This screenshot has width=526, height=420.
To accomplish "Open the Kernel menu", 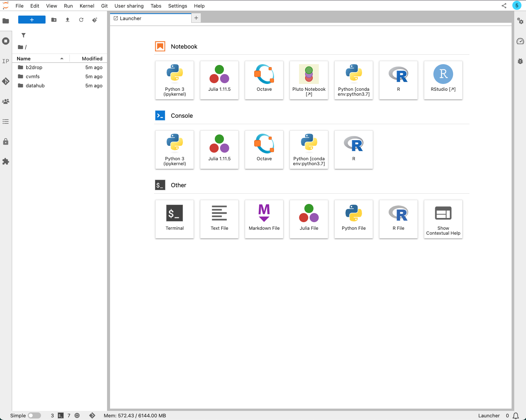I will tap(87, 6).
